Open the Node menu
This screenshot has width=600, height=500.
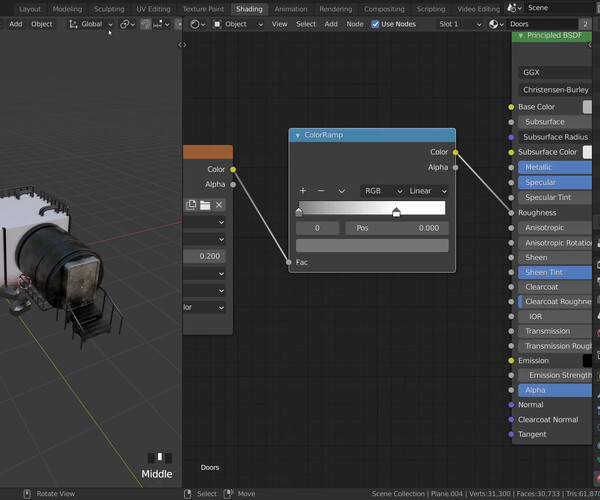click(355, 24)
